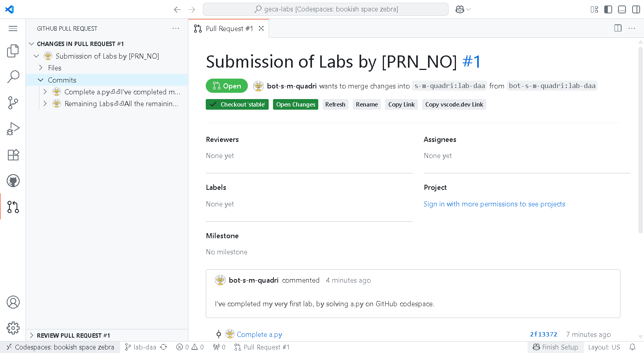Click Checkout 'stable' button

tap(237, 105)
